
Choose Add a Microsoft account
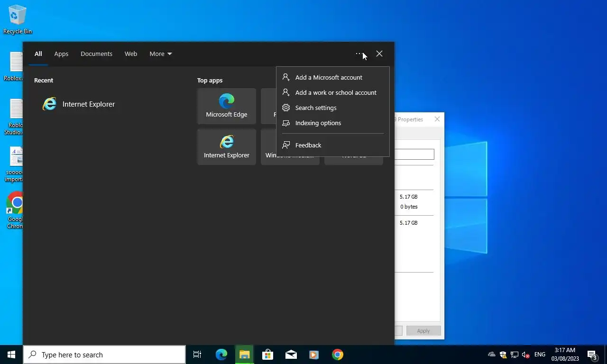pos(333,77)
